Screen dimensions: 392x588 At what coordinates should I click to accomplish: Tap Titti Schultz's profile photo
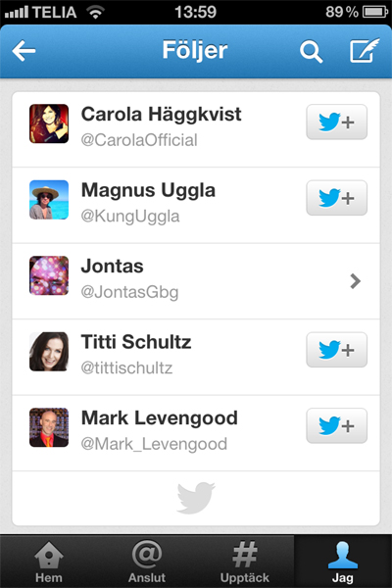pyautogui.click(x=49, y=352)
